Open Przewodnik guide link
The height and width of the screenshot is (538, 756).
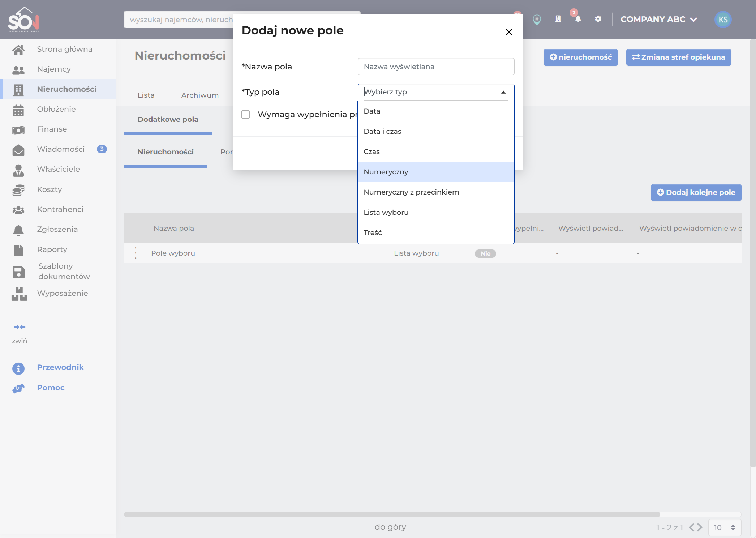(60, 367)
